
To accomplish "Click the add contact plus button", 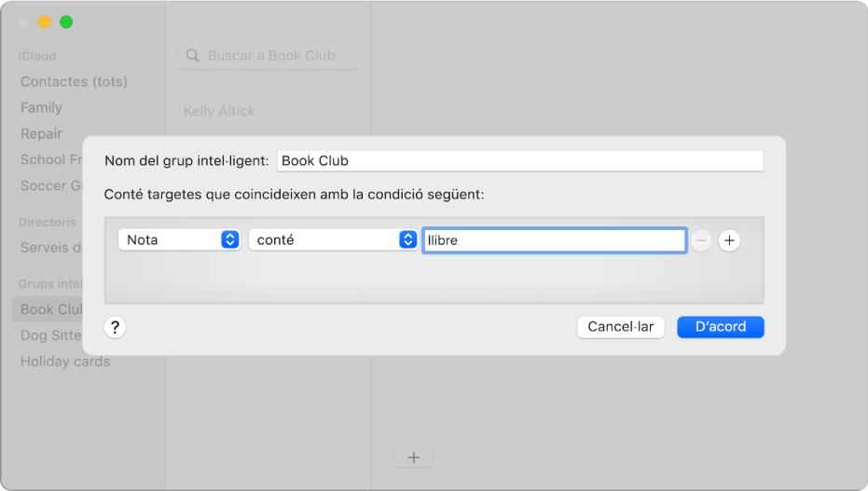I will click(x=414, y=457).
